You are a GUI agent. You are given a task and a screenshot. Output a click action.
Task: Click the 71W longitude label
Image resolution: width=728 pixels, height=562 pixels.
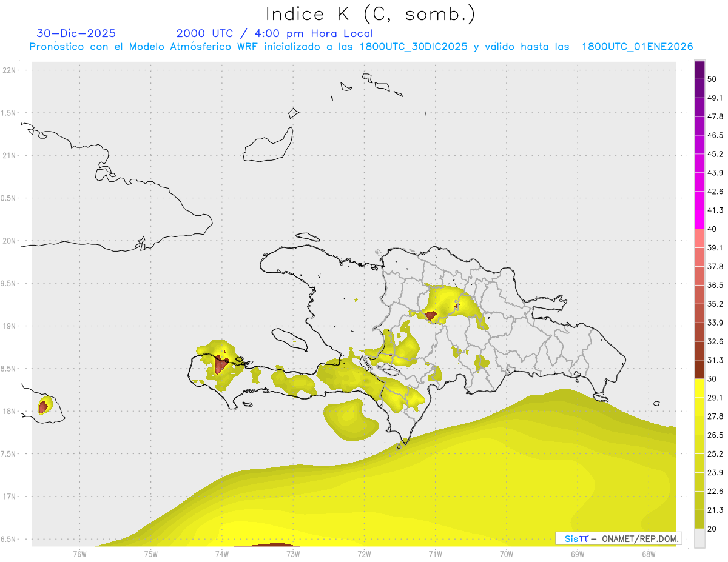click(435, 554)
